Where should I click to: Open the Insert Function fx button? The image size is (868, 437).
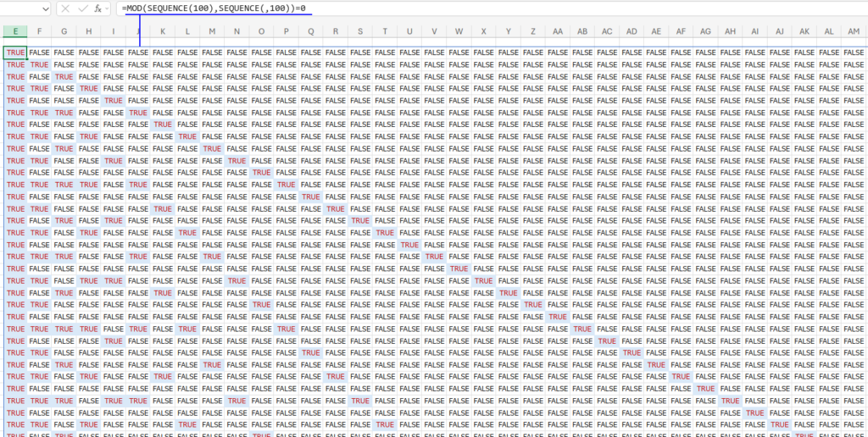click(x=97, y=8)
